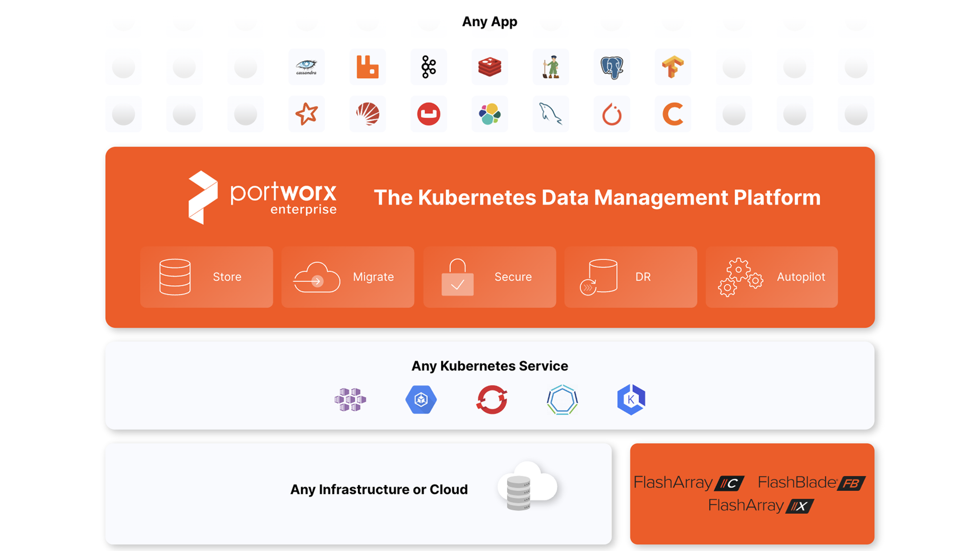Viewport: 980px width, 551px height.
Task: Click the multicolor Elastic cluster logo
Action: [x=489, y=114]
